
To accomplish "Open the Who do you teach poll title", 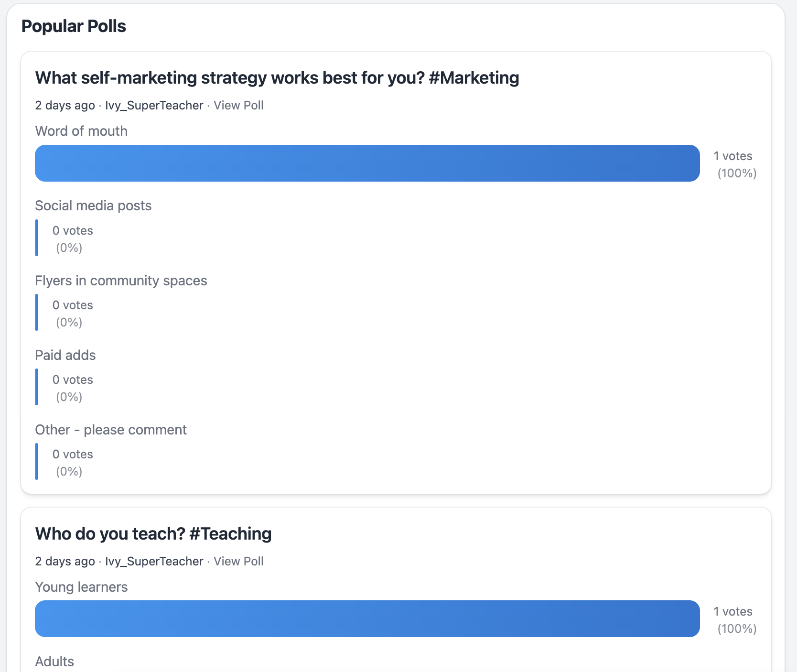I will tap(153, 534).
